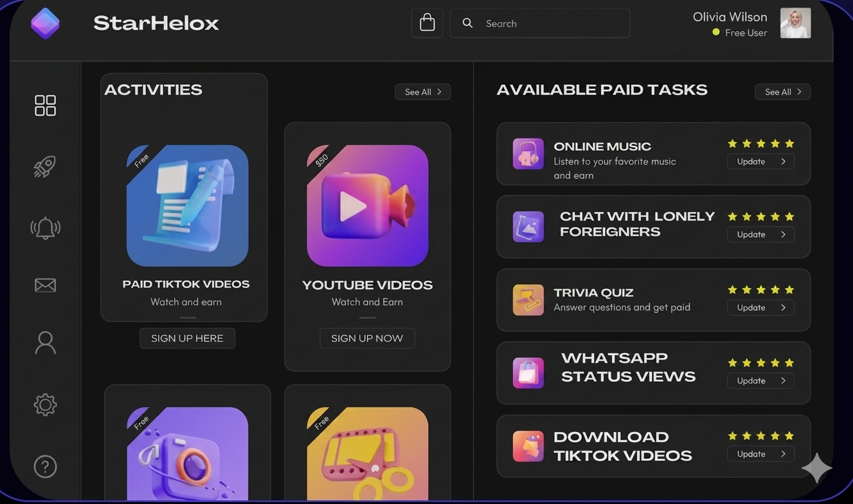This screenshot has width=853, height=504.
Task: Click the $50 ribbon on YouTube Videos
Action: 321,160
